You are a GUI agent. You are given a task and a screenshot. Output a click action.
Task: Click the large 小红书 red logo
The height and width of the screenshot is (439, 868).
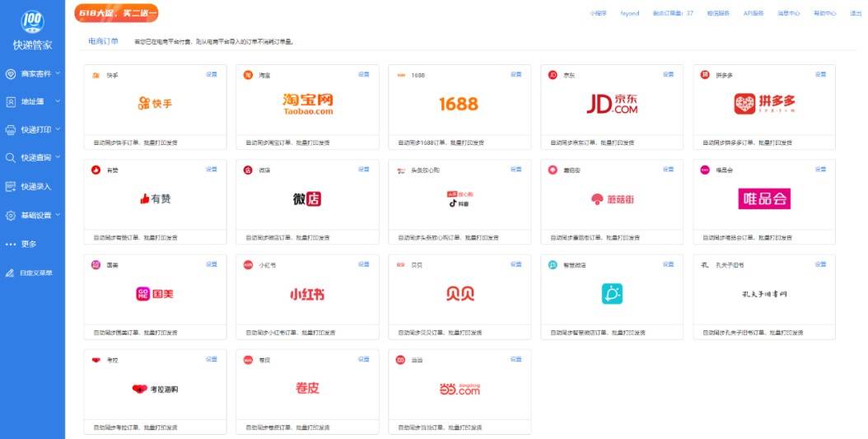307,295
